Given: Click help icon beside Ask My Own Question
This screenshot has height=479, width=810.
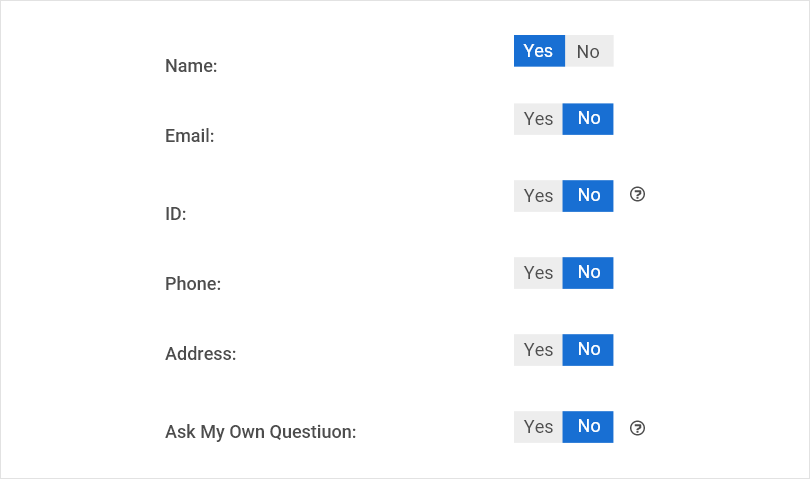Looking at the screenshot, I should pyautogui.click(x=637, y=428).
